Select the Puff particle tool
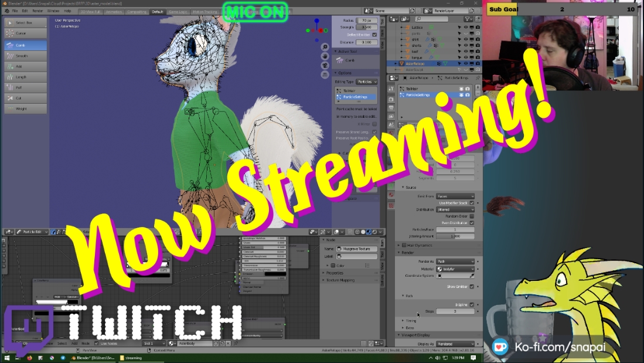Screen dimensions: 644x363 pos(25,87)
